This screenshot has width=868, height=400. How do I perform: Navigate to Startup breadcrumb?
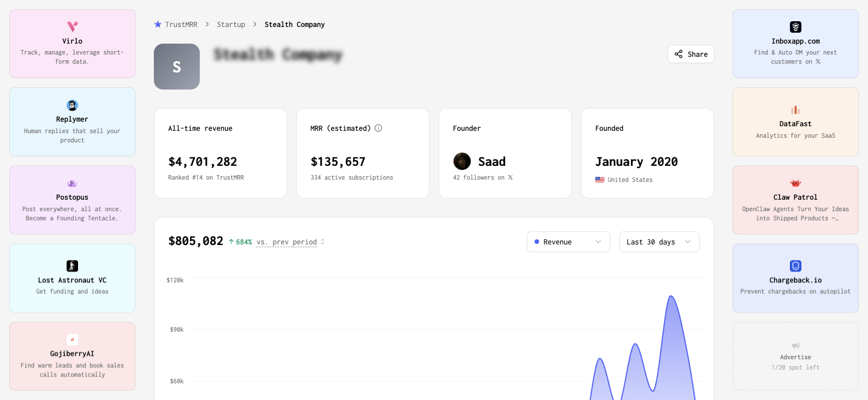click(x=231, y=25)
